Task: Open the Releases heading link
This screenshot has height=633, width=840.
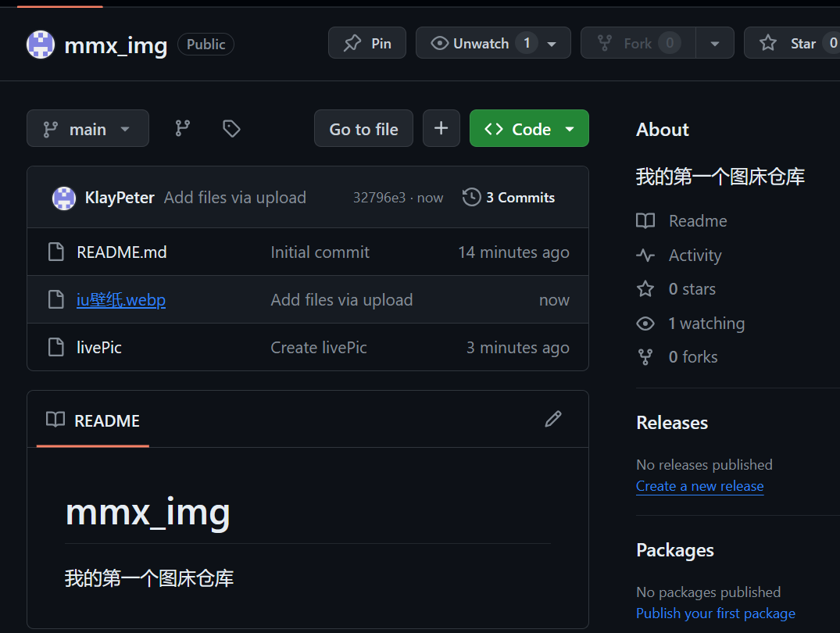Action: [672, 423]
